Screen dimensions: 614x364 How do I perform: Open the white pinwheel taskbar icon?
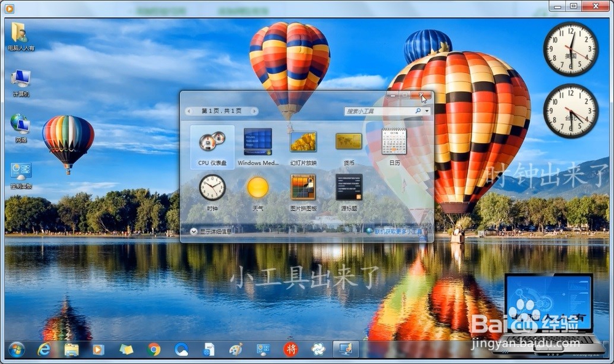click(318, 349)
